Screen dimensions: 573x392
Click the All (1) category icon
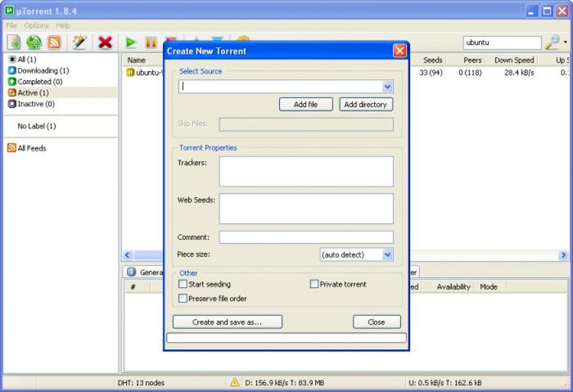click(12, 59)
